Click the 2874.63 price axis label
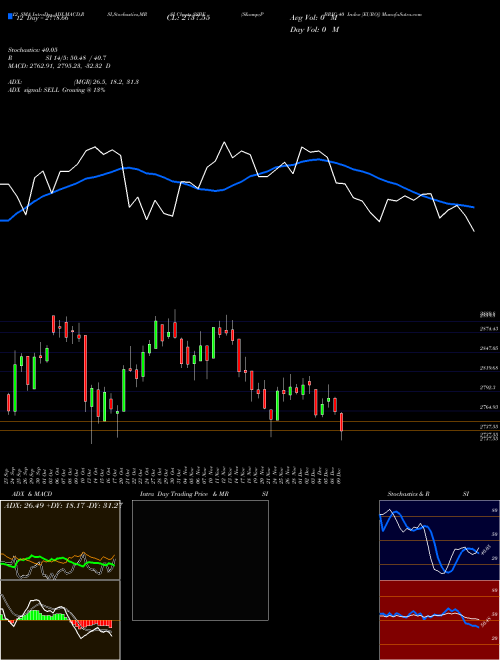The width and height of the screenshot is (500, 660). pyautogui.click(x=489, y=329)
